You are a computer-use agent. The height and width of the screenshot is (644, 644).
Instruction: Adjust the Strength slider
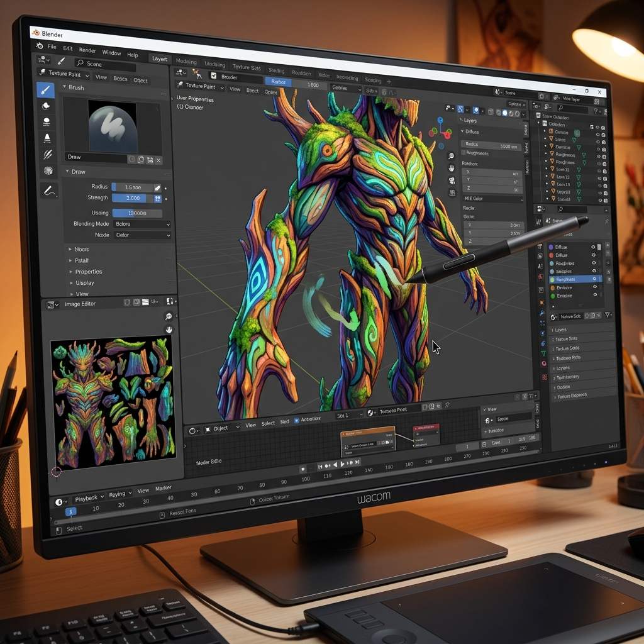click(x=133, y=198)
